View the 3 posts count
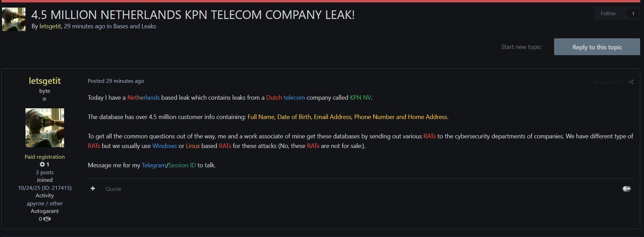The height and width of the screenshot is (237, 644). [x=45, y=172]
